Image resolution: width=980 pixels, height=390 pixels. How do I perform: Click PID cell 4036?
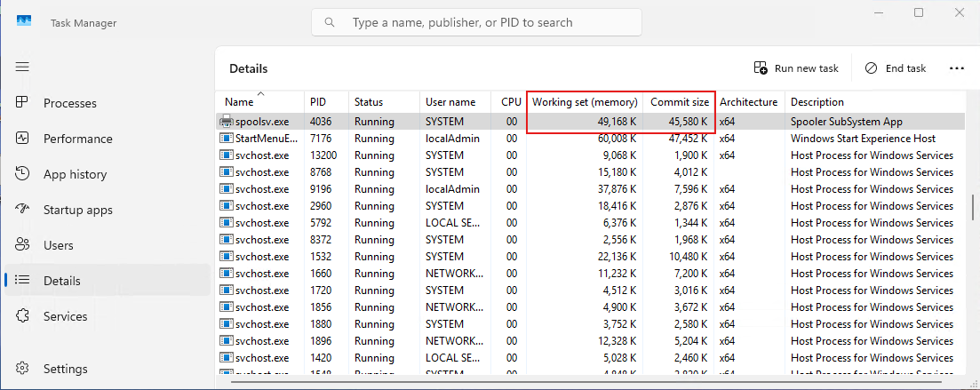click(x=321, y=122)
